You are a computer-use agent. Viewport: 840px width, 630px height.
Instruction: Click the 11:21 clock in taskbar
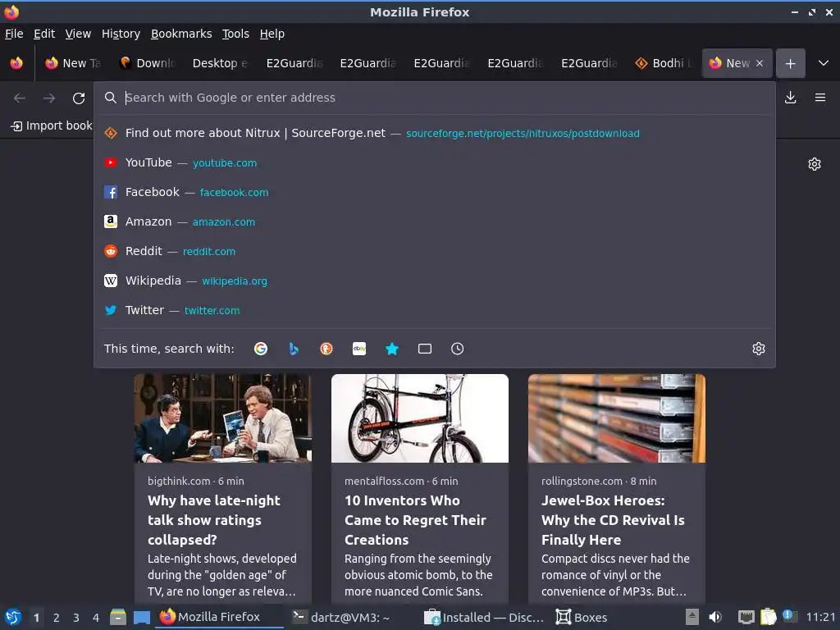tap(820, 617)
